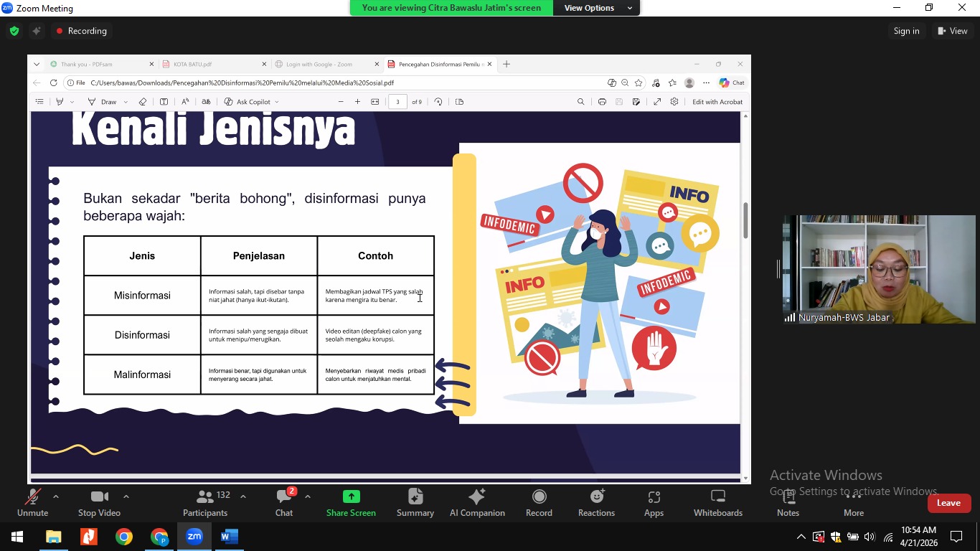Open the Windows Start menu
This screenshot has width=980, height=551.
17,537
